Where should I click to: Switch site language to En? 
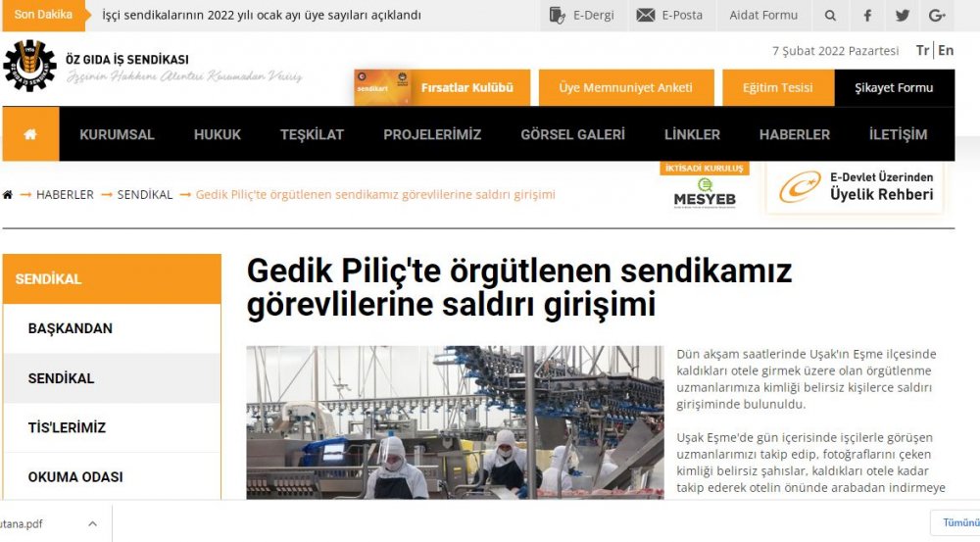[x=946, y=50]
